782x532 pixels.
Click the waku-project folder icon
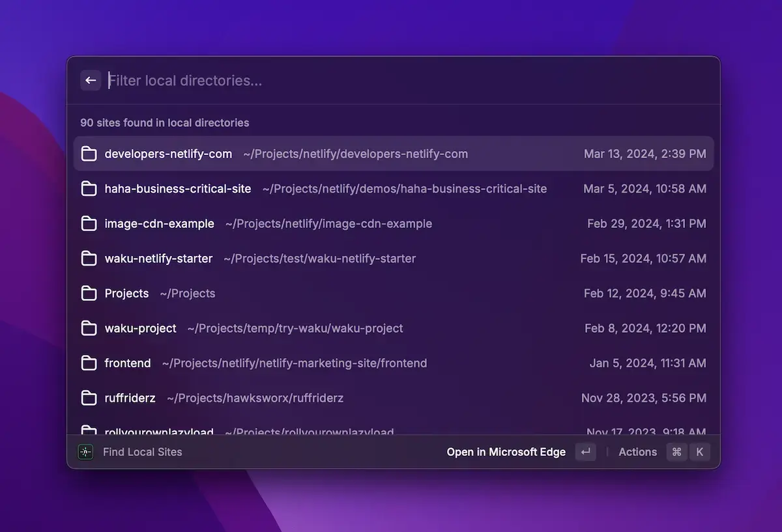pos(89,328)
